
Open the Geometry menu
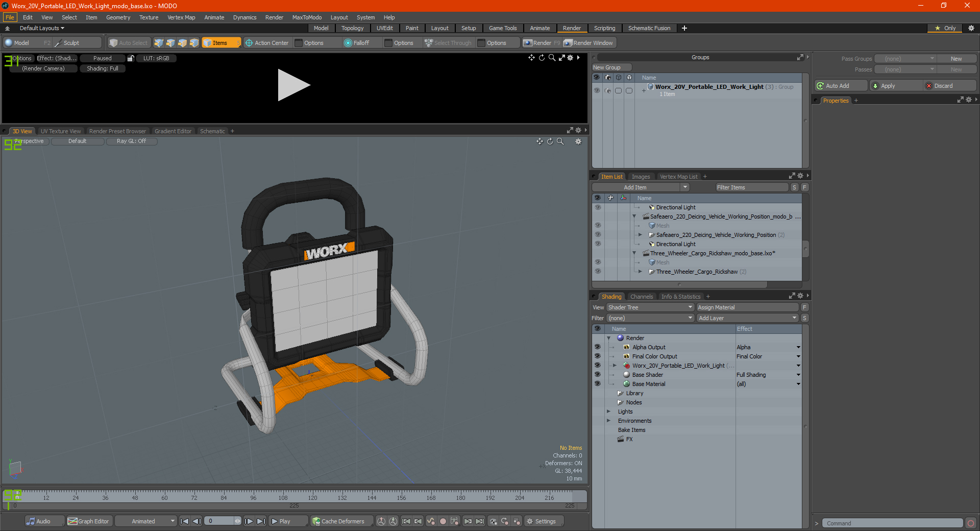point(118,17)
